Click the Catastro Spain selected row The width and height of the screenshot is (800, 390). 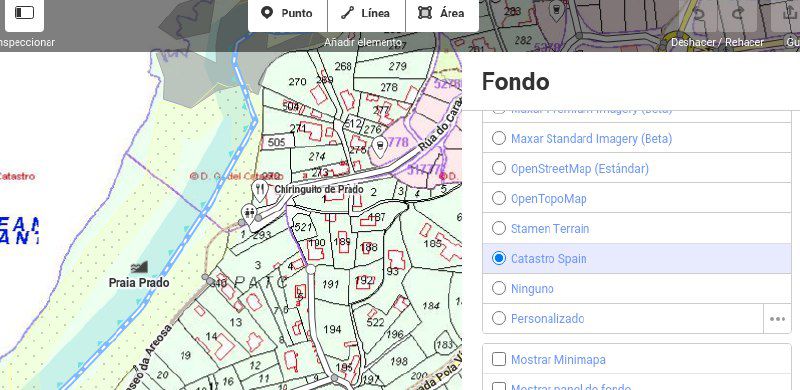(637, 258)
